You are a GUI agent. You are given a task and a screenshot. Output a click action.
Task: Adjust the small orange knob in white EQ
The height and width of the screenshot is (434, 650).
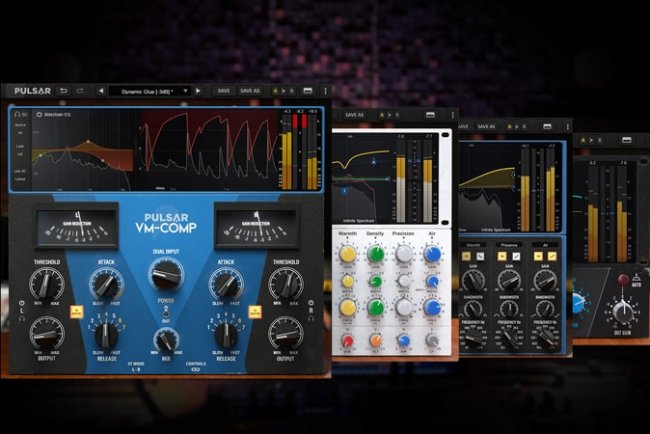coord(376,340)
